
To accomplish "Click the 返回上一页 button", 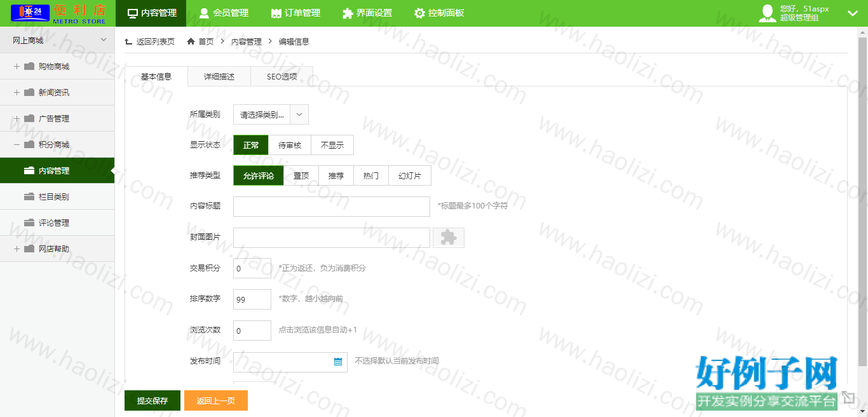I will point(216,400).
